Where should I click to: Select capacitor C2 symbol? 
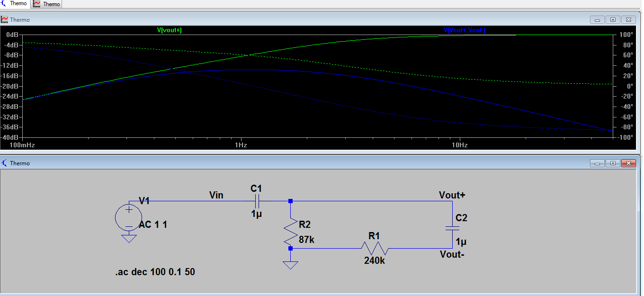click(452, 228)
